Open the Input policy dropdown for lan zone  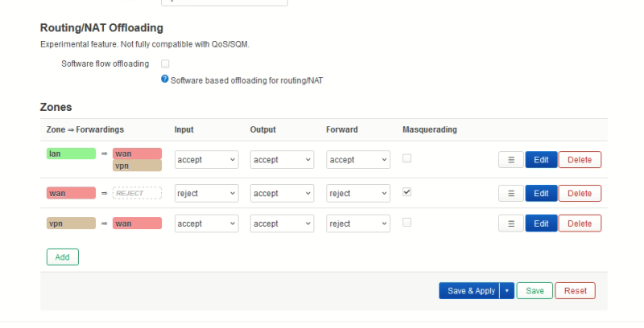pos(207,160)
